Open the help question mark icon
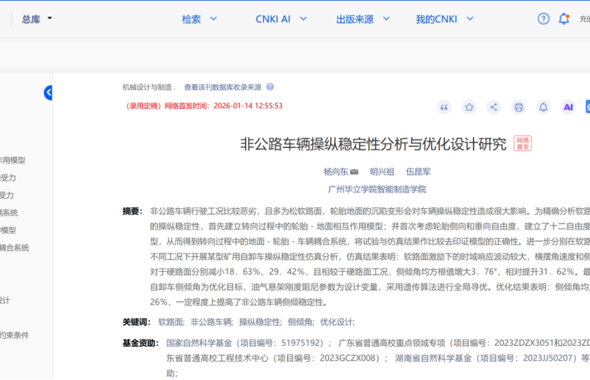590x380 pixels. coord(543,18)
